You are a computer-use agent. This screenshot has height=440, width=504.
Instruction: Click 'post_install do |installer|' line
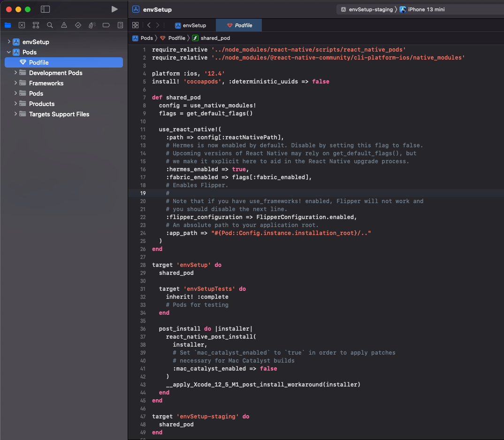[206, 329]
